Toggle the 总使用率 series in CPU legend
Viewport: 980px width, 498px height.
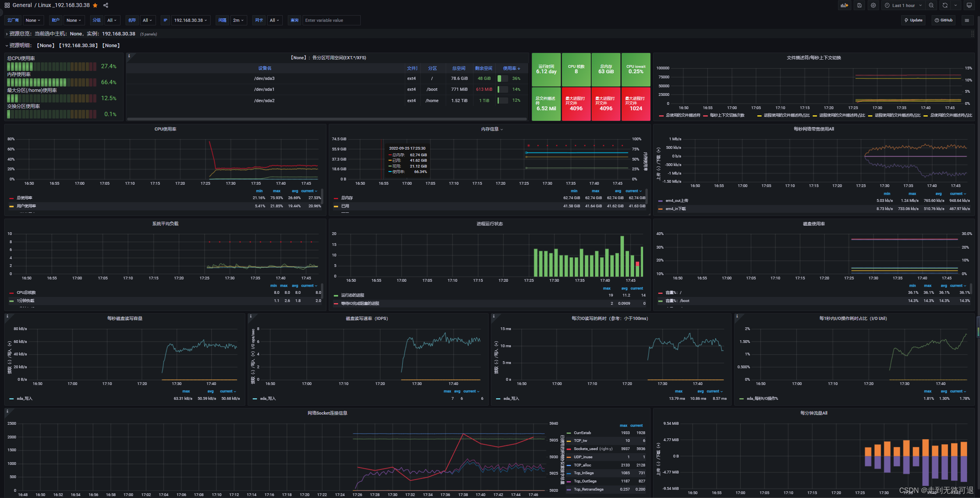pos(24,198)
